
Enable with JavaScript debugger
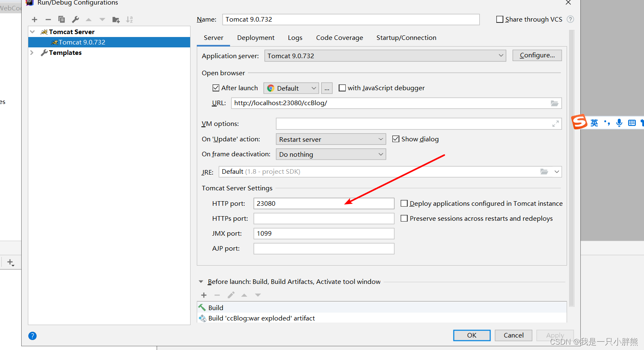(x=342, y=88)
